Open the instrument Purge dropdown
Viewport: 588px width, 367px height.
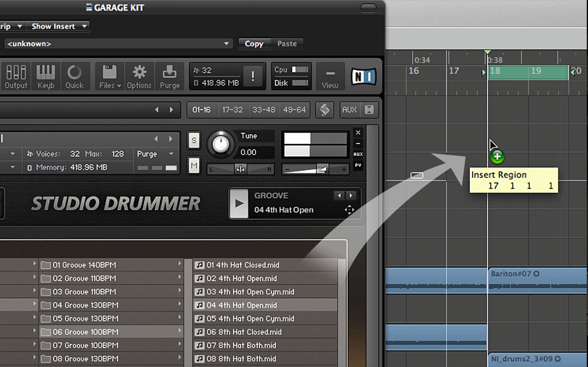click(x=155, y=154)
